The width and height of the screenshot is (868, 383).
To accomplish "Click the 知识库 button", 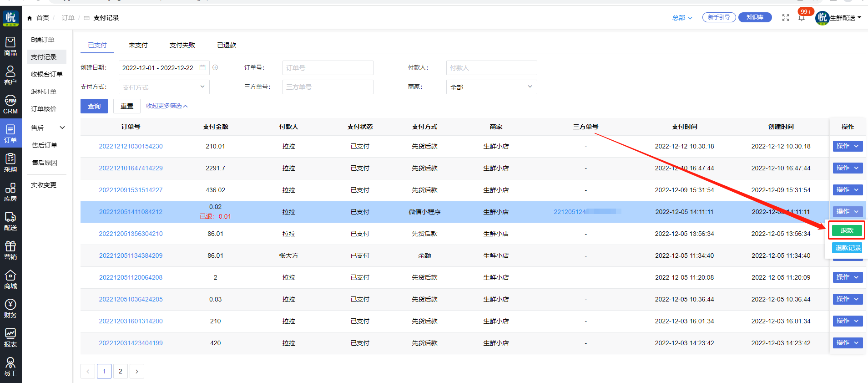I will (x=755, y=17).
